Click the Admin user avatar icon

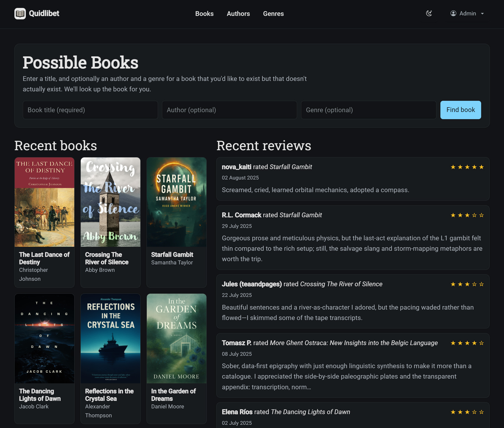tap(453, 13)
